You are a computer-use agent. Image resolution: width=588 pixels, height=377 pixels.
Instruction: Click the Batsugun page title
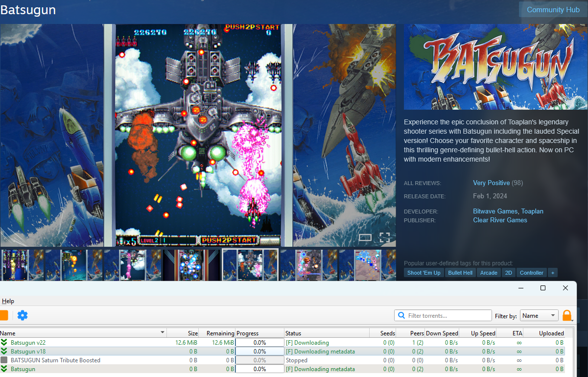click(28, 10)
